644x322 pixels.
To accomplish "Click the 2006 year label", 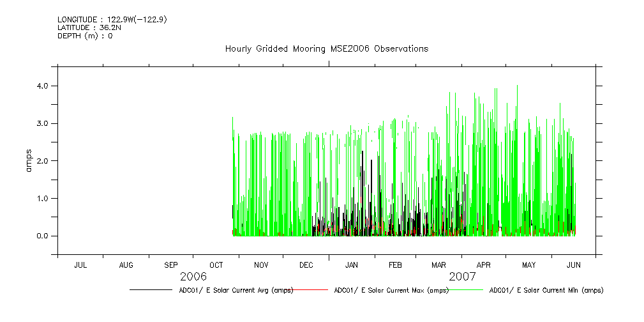I will point(193,277).
